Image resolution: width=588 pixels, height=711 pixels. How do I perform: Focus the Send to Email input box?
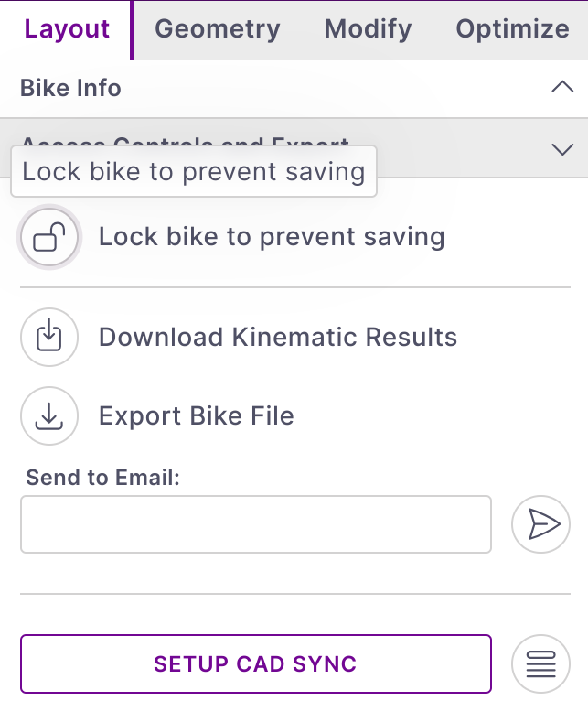(x=256, y=524)
